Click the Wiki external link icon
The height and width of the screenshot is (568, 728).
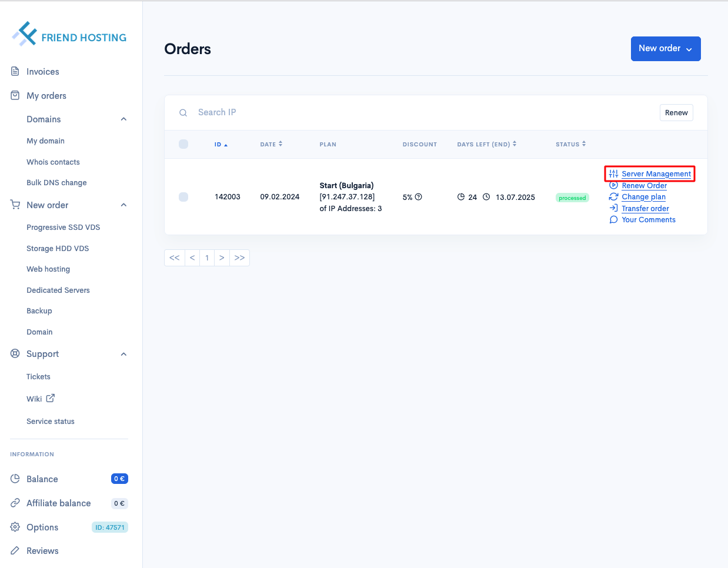[x=51, y=398]
